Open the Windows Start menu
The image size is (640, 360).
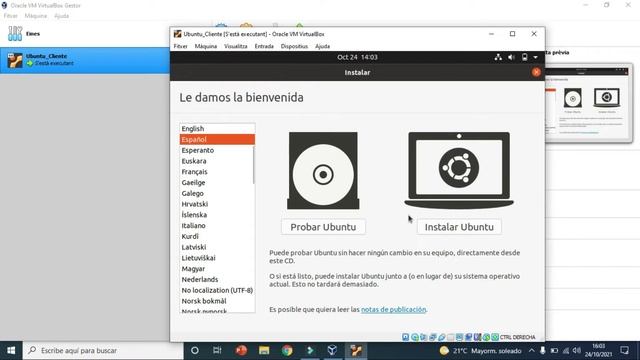11,350
